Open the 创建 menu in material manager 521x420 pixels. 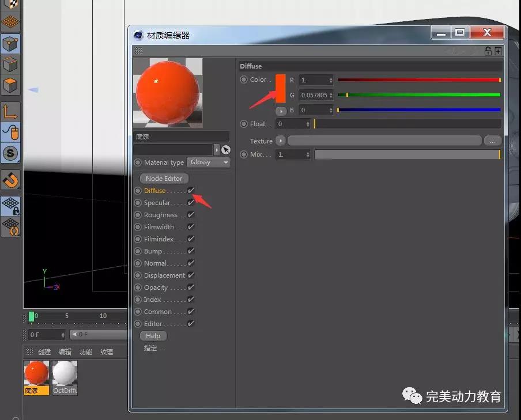[x=44, y=352]
